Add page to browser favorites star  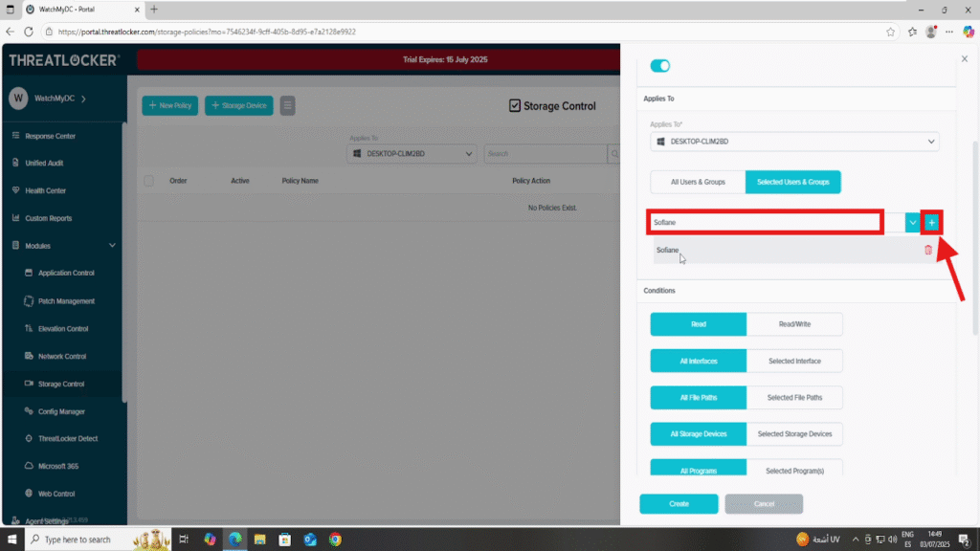pos(891,32)
